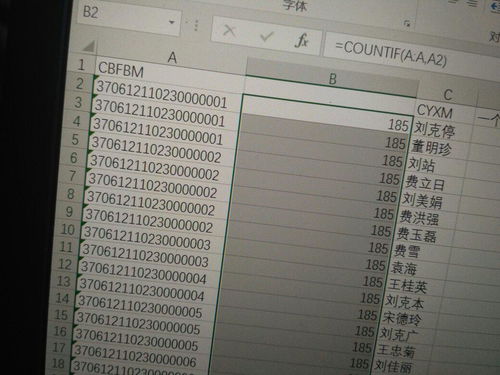Select the row 10 header
500x375 pixels.
(68, 229)
